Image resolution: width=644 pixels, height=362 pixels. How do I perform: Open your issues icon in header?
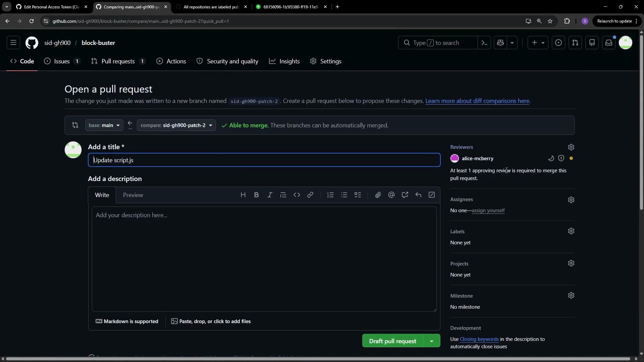pyautogui.click(x=558, y=43)
